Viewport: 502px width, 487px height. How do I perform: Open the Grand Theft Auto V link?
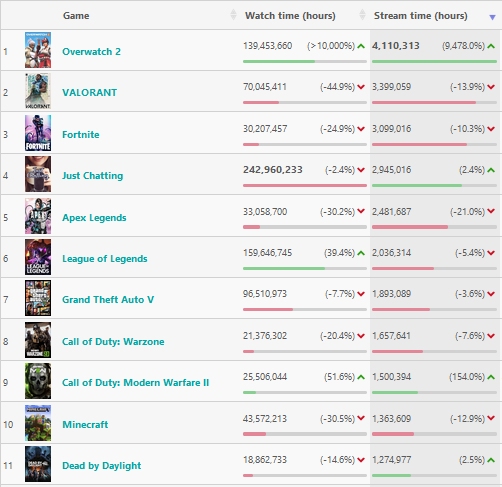tap(108, 300)
